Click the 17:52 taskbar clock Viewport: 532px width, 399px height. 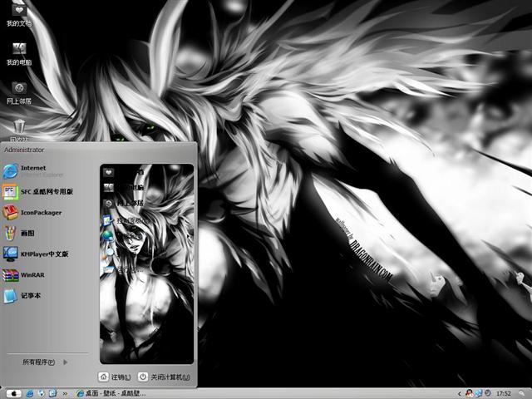pos(503,393)
